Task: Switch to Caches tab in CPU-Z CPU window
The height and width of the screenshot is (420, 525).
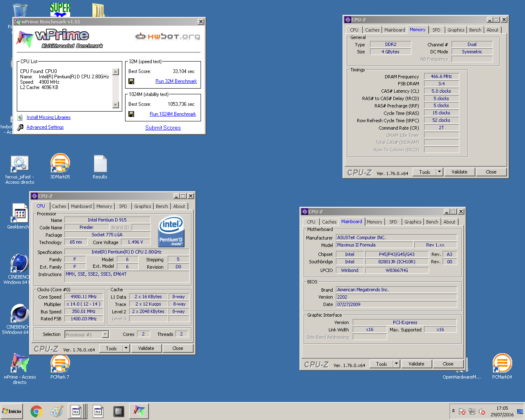Action: click(x=59, y=206)
